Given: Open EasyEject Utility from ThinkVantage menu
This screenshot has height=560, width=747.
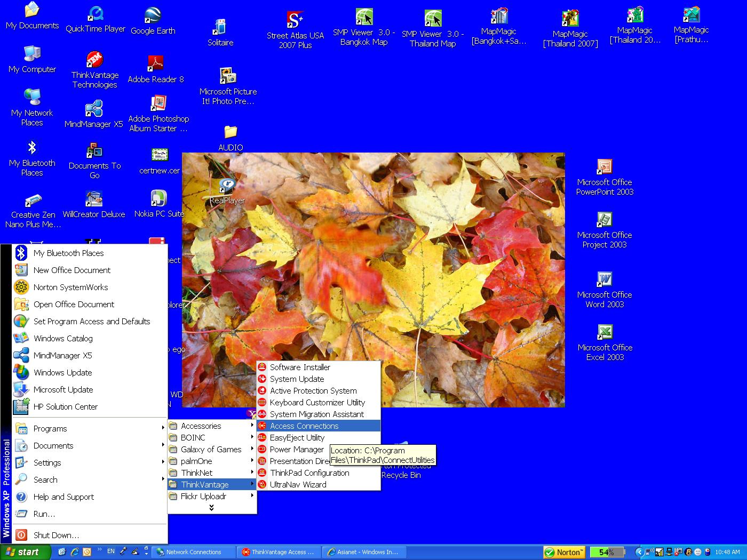Looking at the screenshot, I should coord(319,437).
